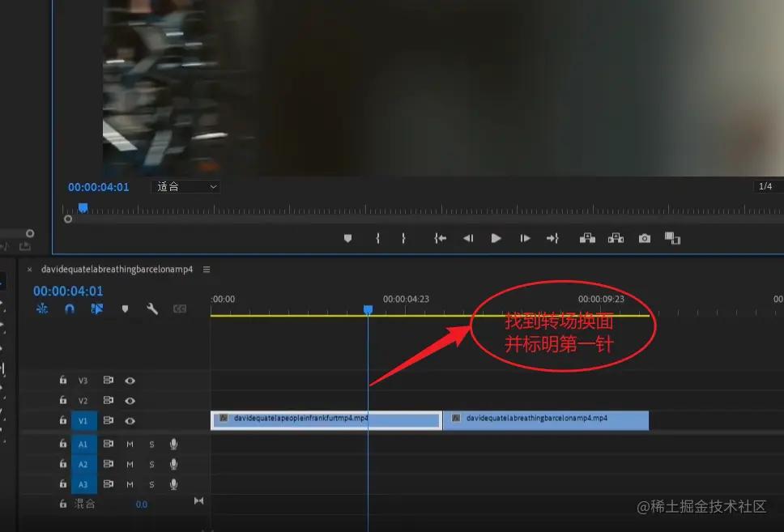Toggle lock on audio track A3

(x=63, y=483)
